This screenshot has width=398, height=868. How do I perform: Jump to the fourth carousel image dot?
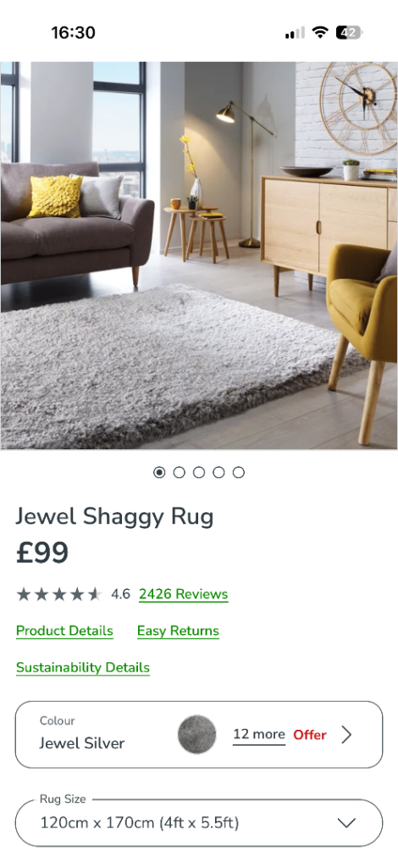point(218,472)
